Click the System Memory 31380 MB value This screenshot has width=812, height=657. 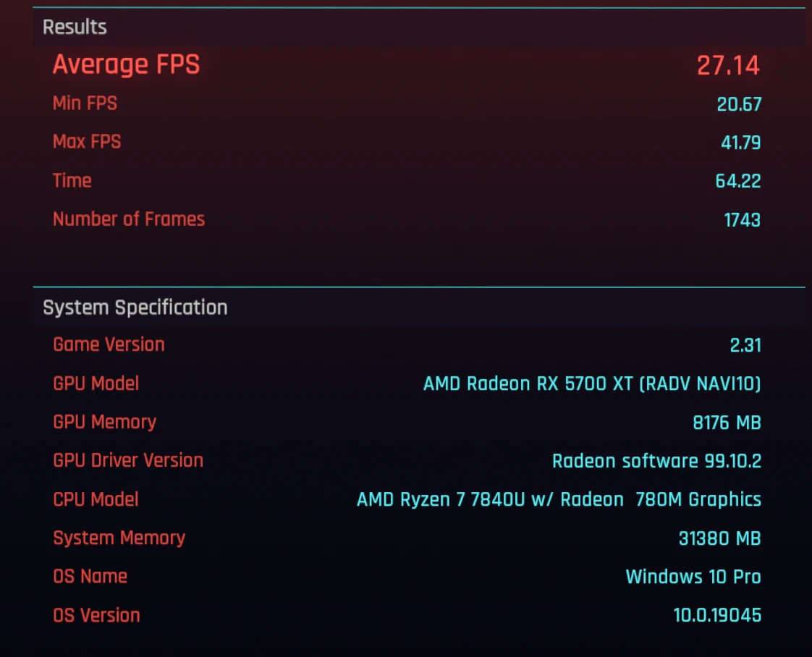tap(720, 538)
